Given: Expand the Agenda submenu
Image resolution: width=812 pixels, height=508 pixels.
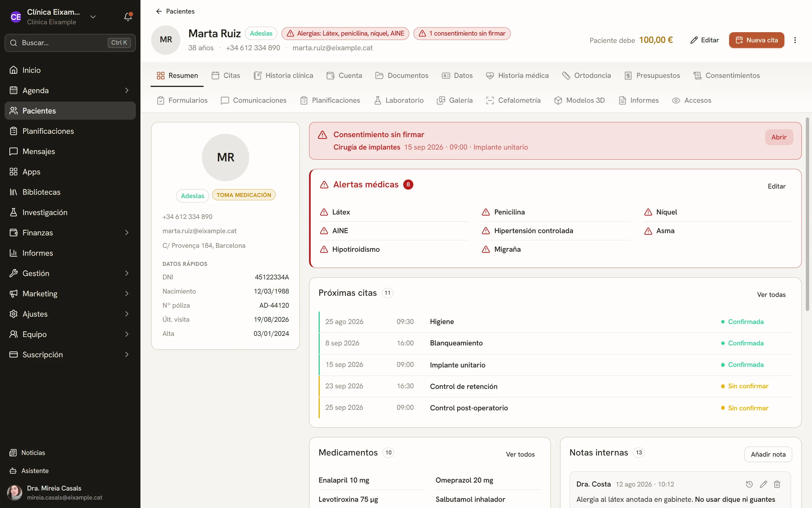Looking at the screenshot, I should [127, 90].
